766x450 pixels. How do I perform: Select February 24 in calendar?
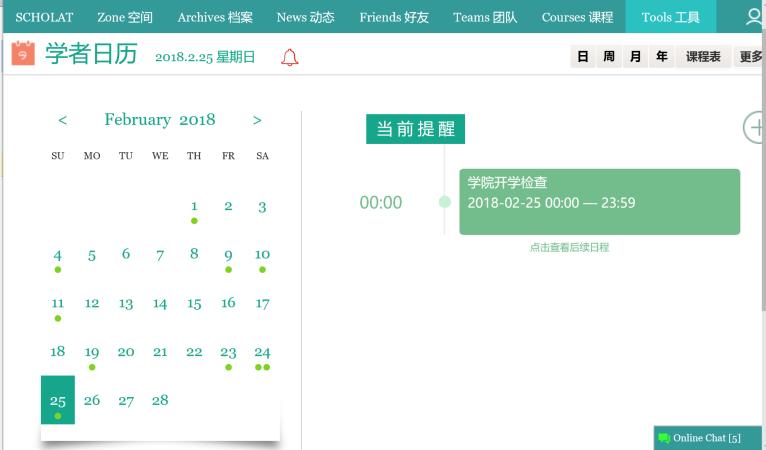pyautogui.click(x=262, y=352)
